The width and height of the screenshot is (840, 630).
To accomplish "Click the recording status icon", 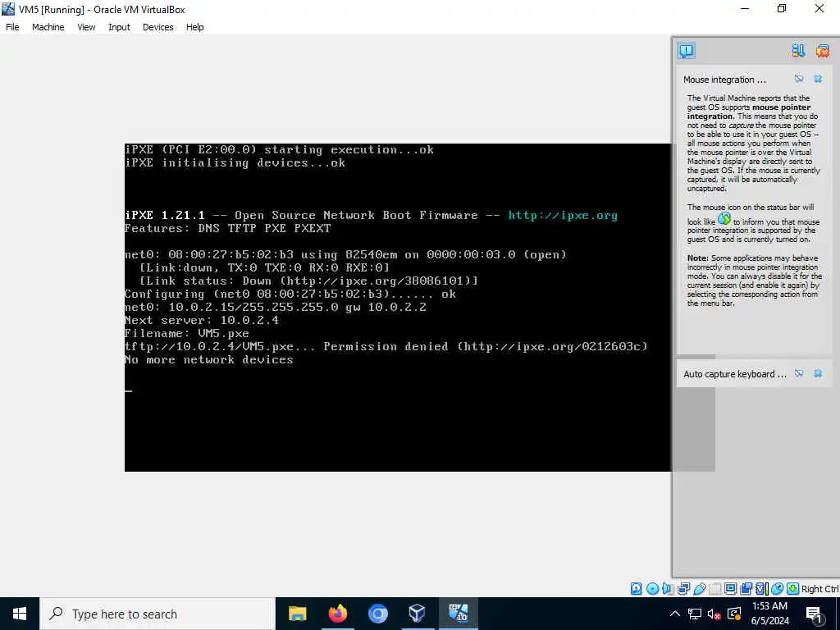I will click(746, 589).
